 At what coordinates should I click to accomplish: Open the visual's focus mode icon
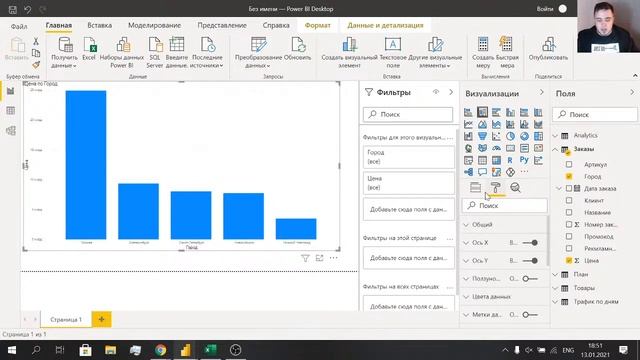click(x=319, y=258)
